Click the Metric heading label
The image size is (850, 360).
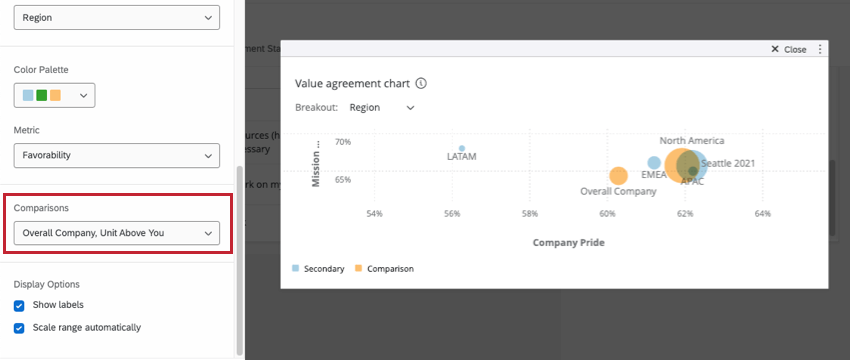click(x=27, y=130)
